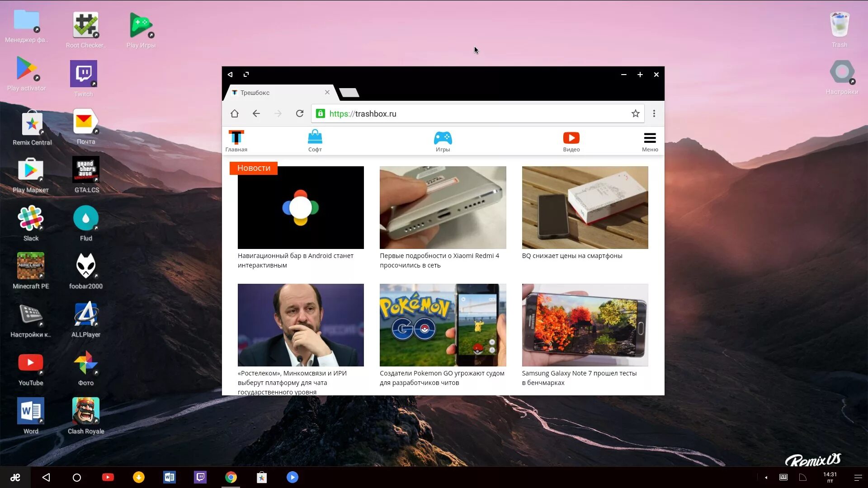Click the browser home icon

tap(234, 113)
